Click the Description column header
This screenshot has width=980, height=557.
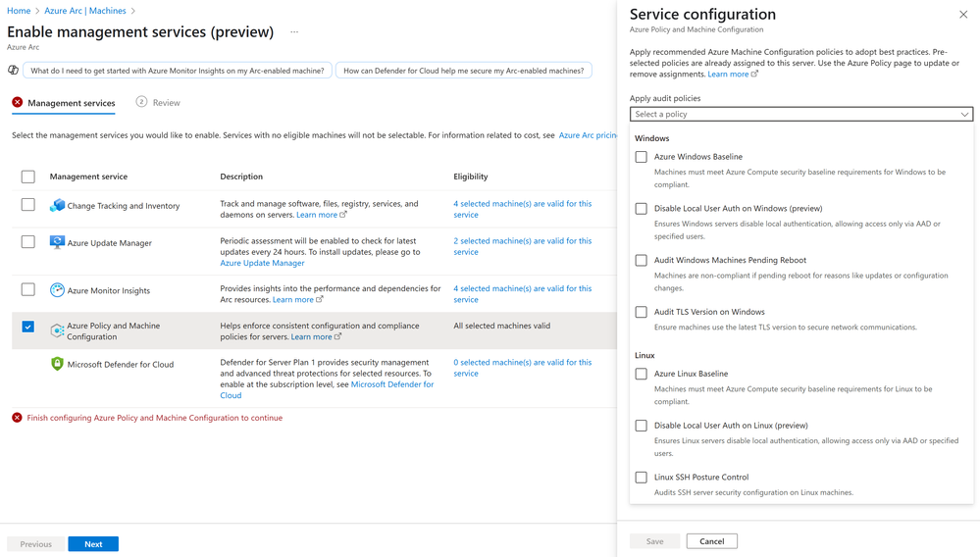click(x=241, y=177)
